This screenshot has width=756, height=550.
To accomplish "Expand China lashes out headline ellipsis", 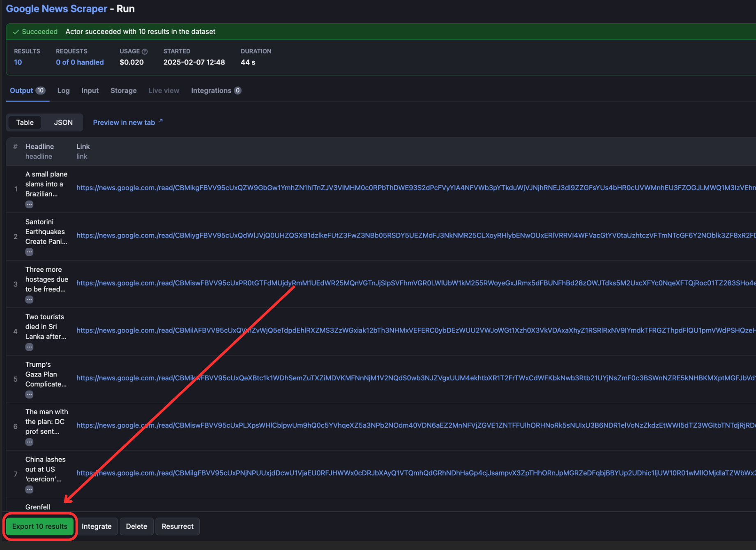I will (29, 489).
